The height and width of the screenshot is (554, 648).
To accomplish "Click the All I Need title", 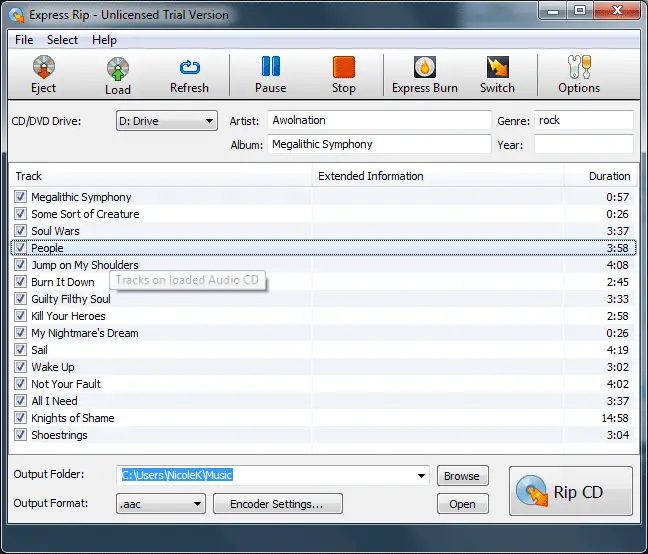I will pyautogui.click(x=54, y=401).
